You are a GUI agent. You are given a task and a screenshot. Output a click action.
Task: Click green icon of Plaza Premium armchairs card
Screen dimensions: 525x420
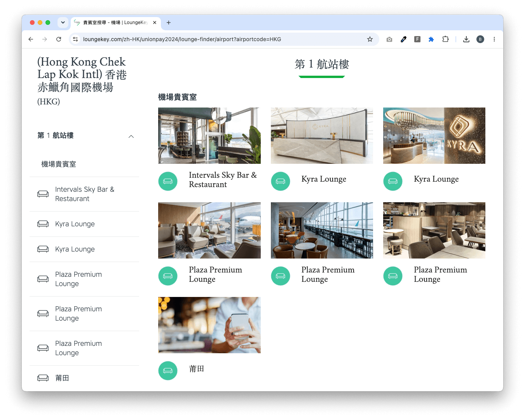pos(168,276)
